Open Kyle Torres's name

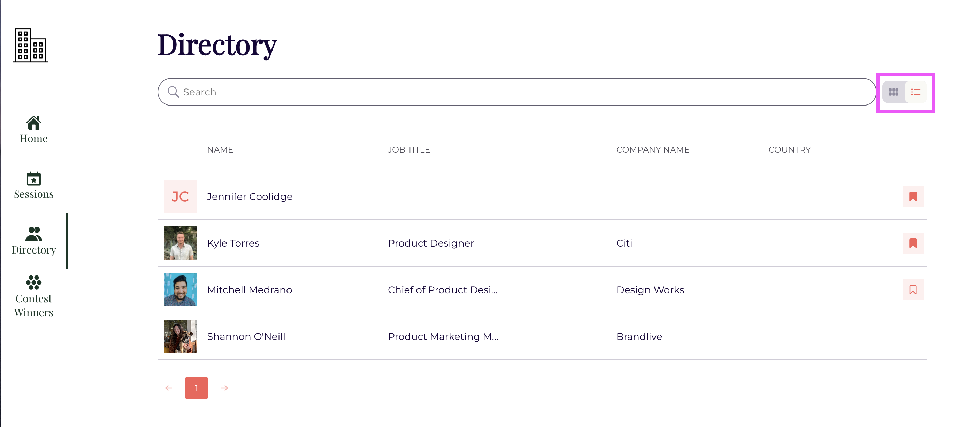click(x=233, y=243)
